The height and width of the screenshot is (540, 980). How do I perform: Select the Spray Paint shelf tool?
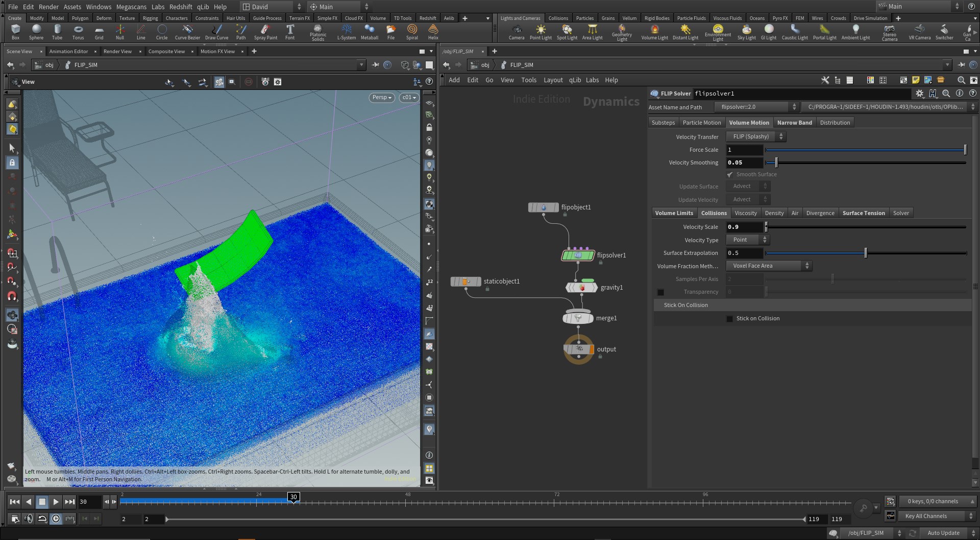coord(265,32)
